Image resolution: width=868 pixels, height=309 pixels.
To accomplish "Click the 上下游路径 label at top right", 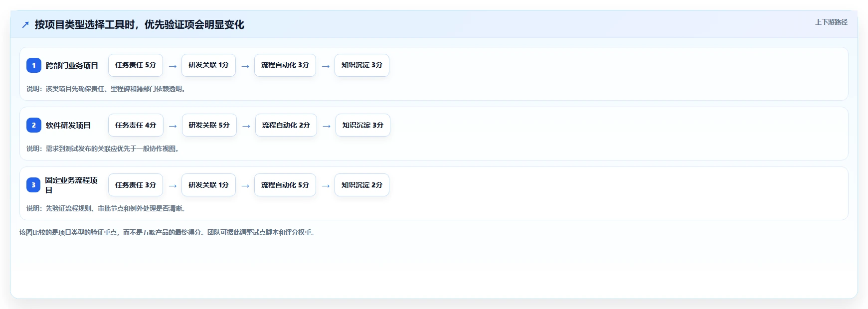I will 831,22.
